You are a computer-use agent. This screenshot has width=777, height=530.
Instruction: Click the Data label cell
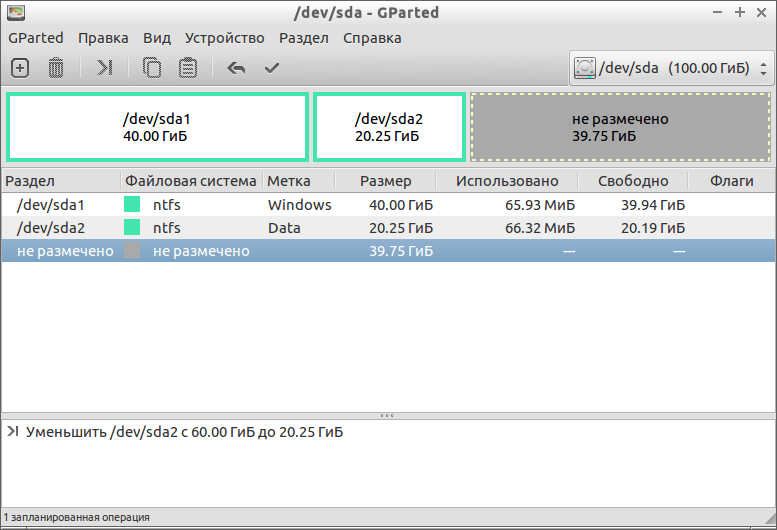[x=284, y=228]
